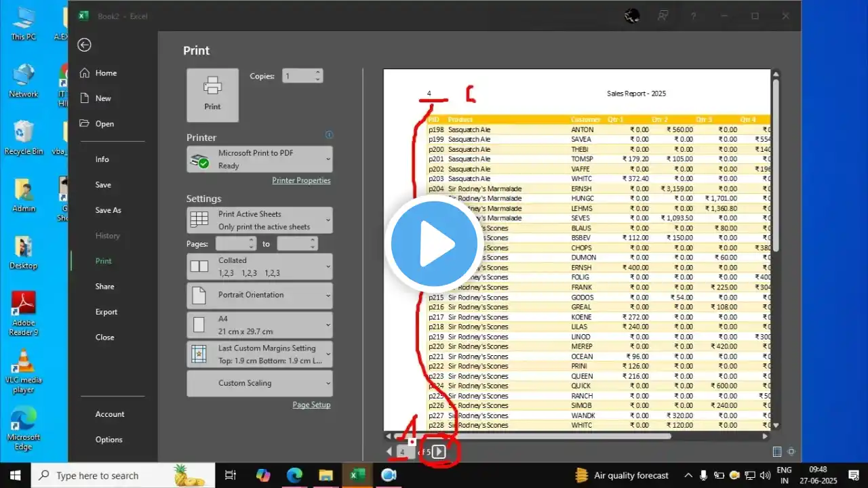Select Export in the Backstage menu
Image resolution: width=868 pixels, height=488 pixels.
point(106,312)
